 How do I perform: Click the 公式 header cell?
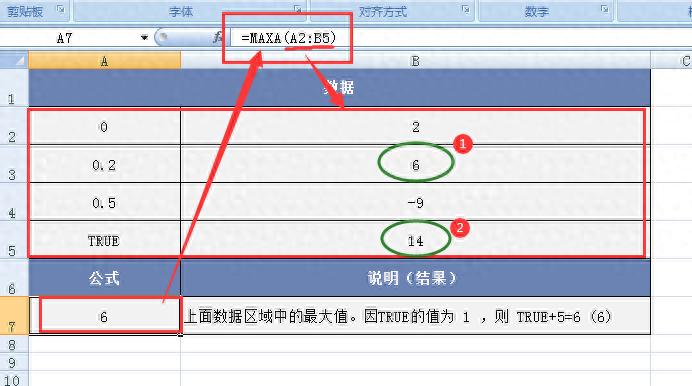tap(105, 278)
